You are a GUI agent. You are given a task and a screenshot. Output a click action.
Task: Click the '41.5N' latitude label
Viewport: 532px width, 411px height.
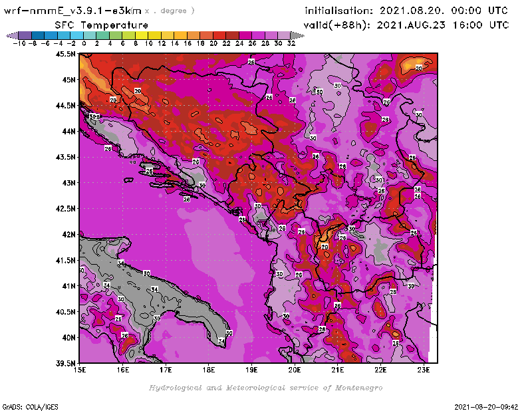coord(65,260)
